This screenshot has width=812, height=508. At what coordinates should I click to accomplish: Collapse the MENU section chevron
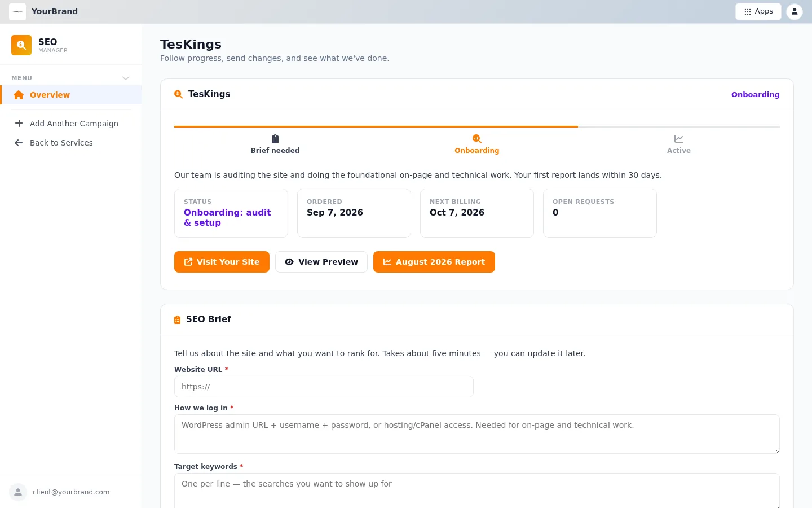(x=126, y=78)
